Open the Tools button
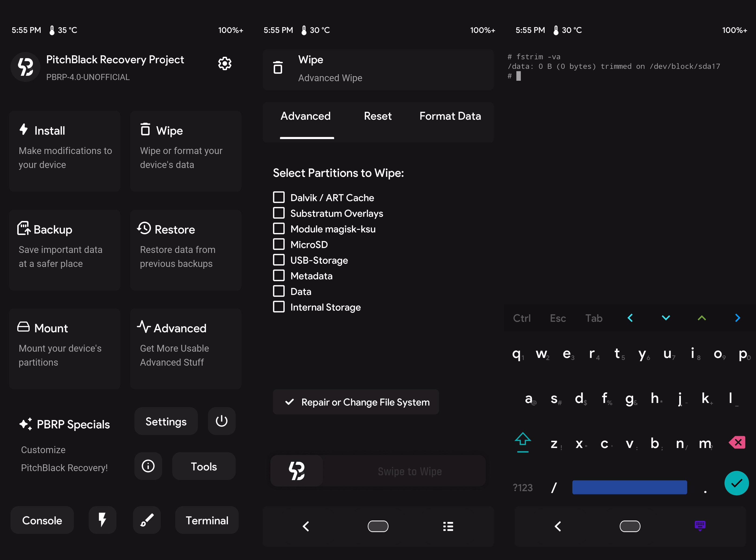756x560 pixels. 204,466
